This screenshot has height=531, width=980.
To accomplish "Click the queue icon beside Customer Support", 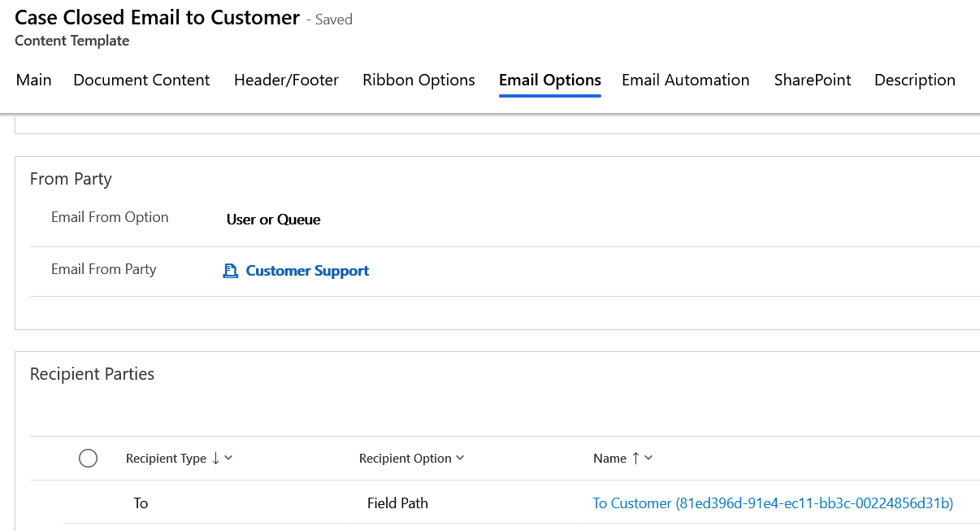I will pos(230,271).
